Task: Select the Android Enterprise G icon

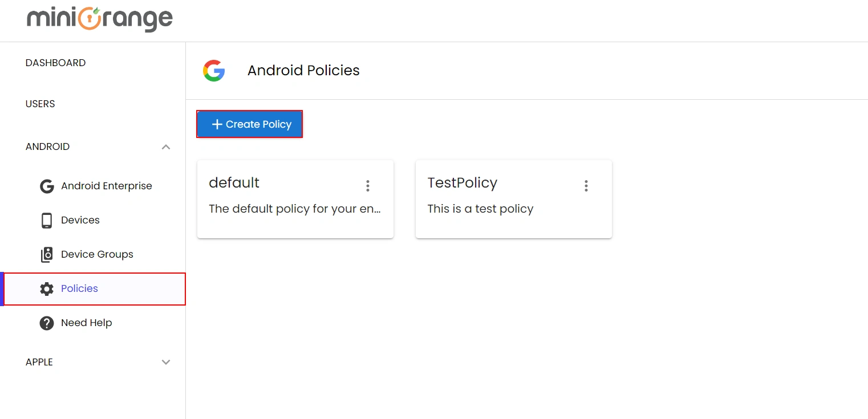Action: coord(46,186)
